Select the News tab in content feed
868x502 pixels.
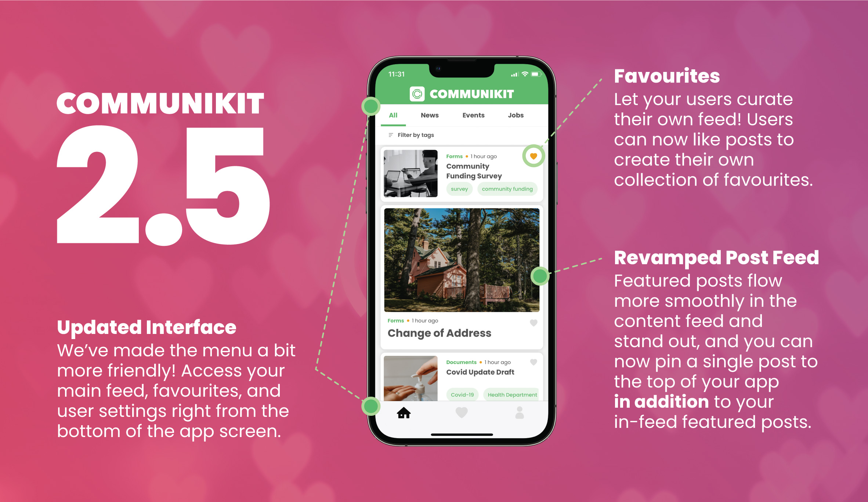[x=428, y=115]
